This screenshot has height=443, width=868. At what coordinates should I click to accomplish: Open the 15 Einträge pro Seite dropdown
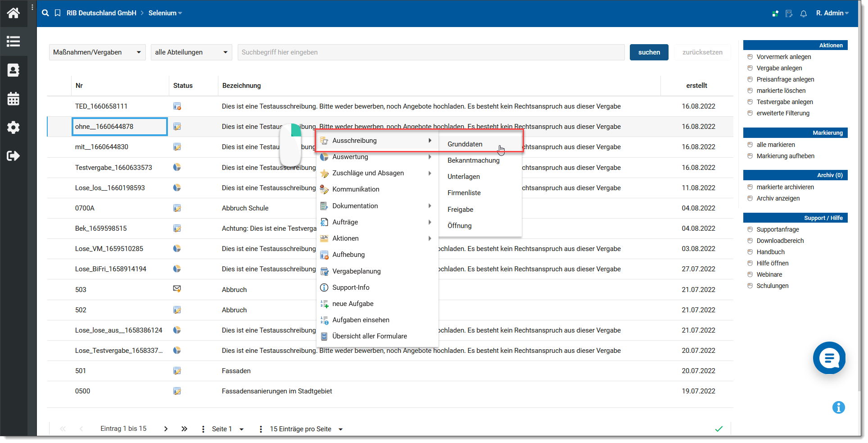pos(306,429)
